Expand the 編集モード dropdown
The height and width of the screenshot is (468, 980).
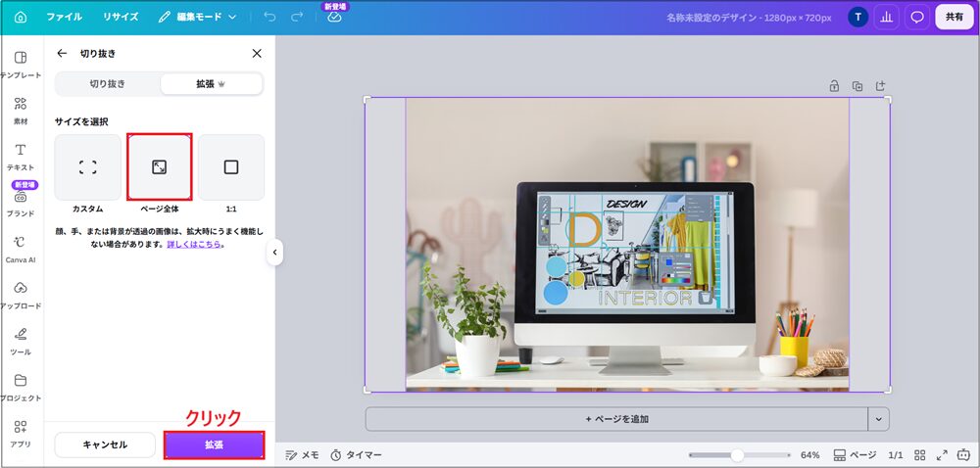197,17
